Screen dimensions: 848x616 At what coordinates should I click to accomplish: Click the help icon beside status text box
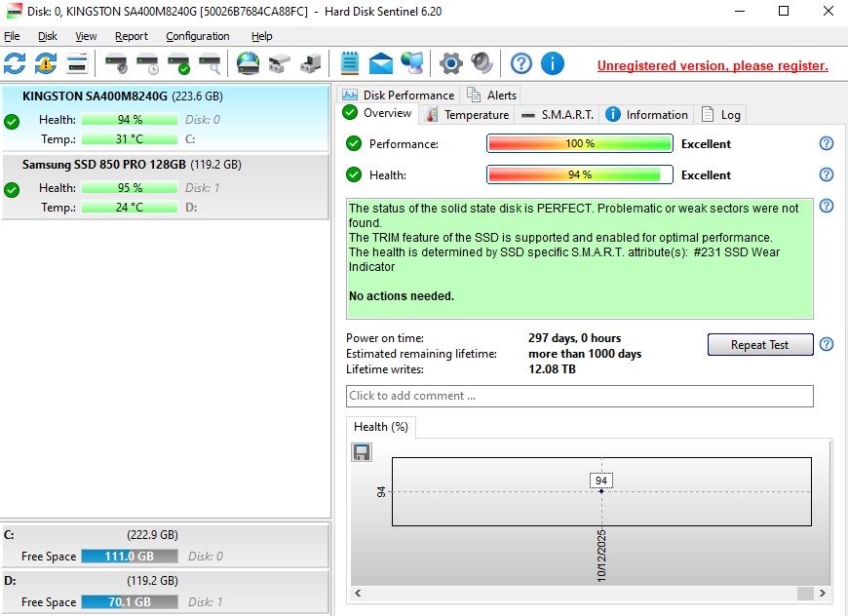(827, 206)
